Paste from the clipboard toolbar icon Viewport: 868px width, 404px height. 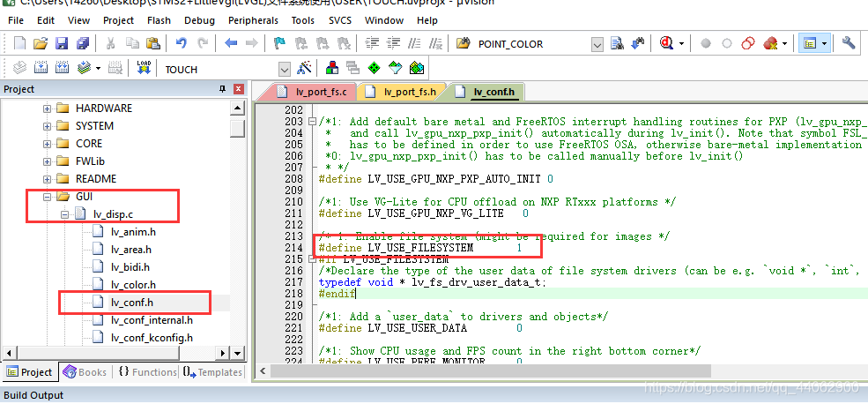pos(152,44)
